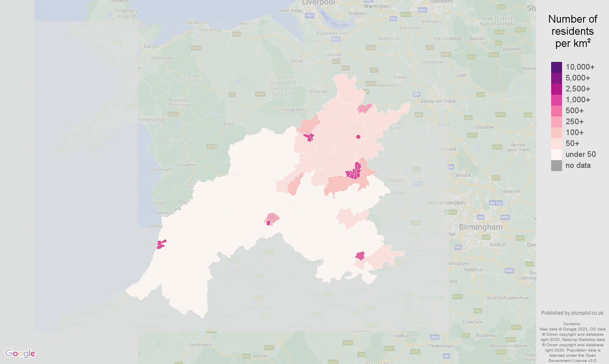The image size is (609, 364).
Task: Click the under 50 legend swatch
Action: click(556, 154)
